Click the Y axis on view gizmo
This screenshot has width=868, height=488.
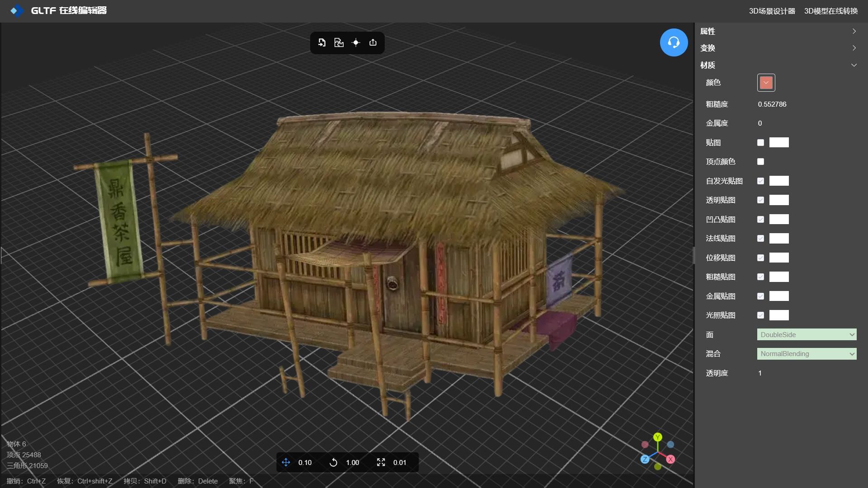(x=658, y=437)
